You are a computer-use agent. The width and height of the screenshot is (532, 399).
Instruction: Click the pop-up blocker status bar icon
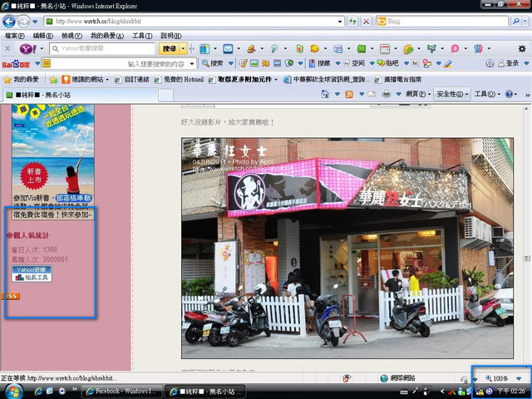[x=347, y=378]
